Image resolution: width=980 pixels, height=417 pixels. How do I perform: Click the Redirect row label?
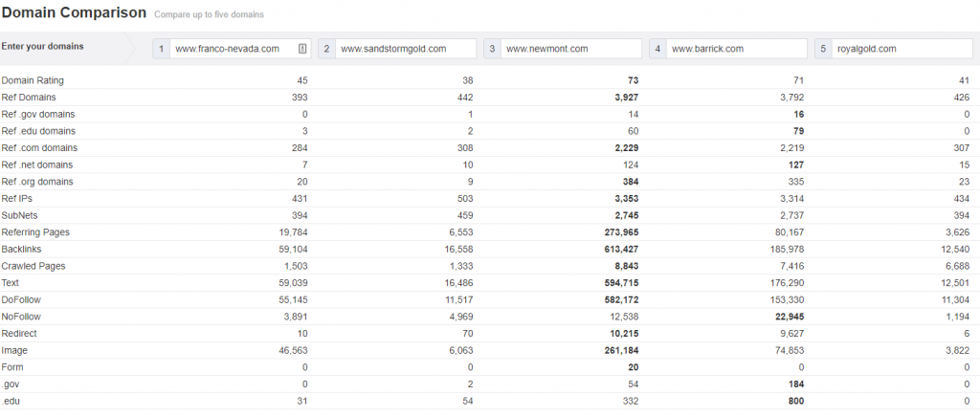(x=19, y=334)
